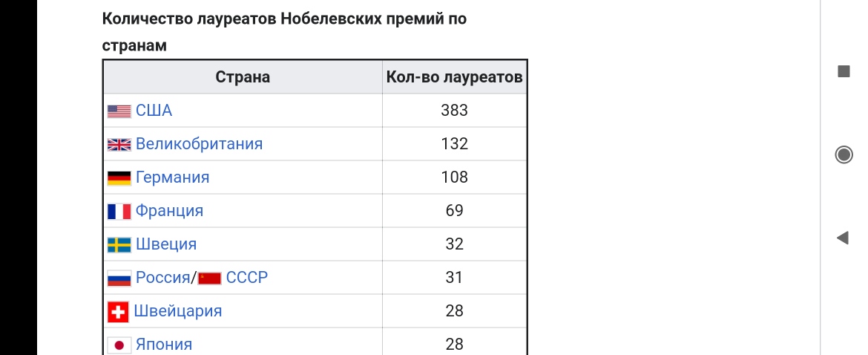Click the German flag icon
Screen dimensions: 868x355
point(119,177)
